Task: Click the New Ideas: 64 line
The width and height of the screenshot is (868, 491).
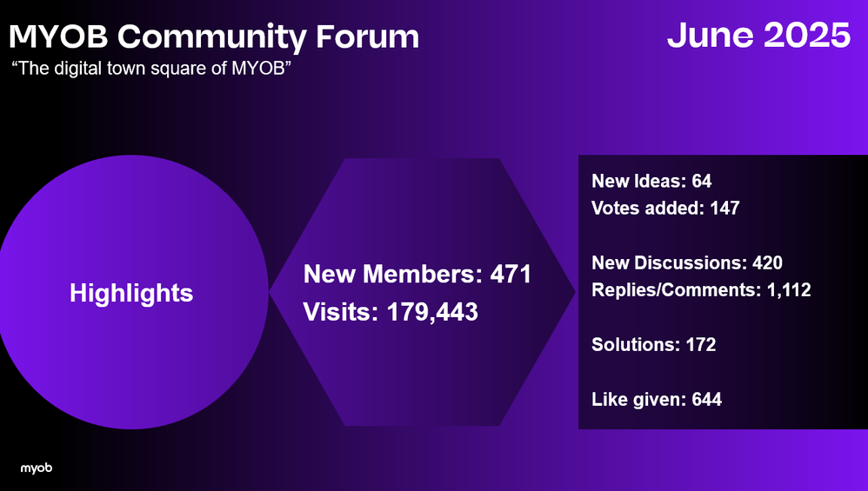Action: point(651,182)
